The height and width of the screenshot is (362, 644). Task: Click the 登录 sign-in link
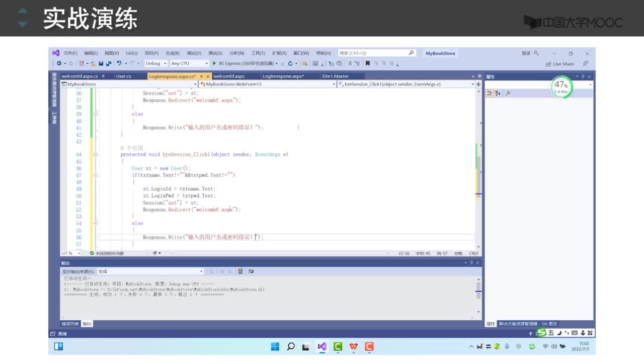[x=526, y=53]
